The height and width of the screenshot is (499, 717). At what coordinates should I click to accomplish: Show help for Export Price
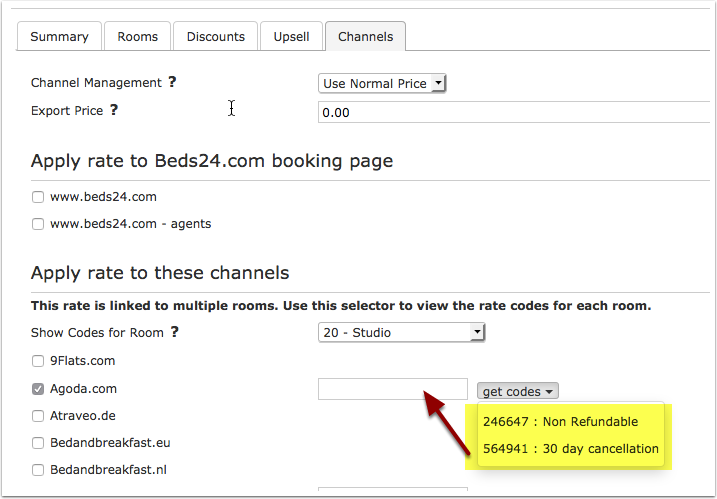click(x=113, y=110)
